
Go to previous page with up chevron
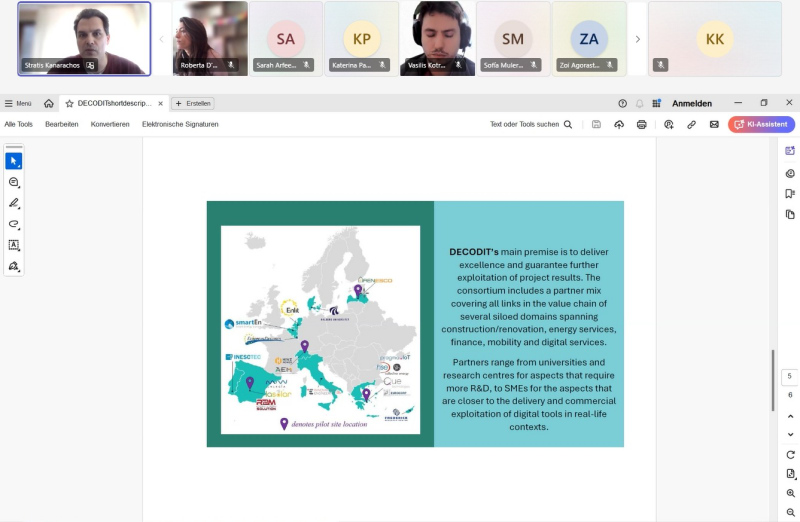point(790,416)
